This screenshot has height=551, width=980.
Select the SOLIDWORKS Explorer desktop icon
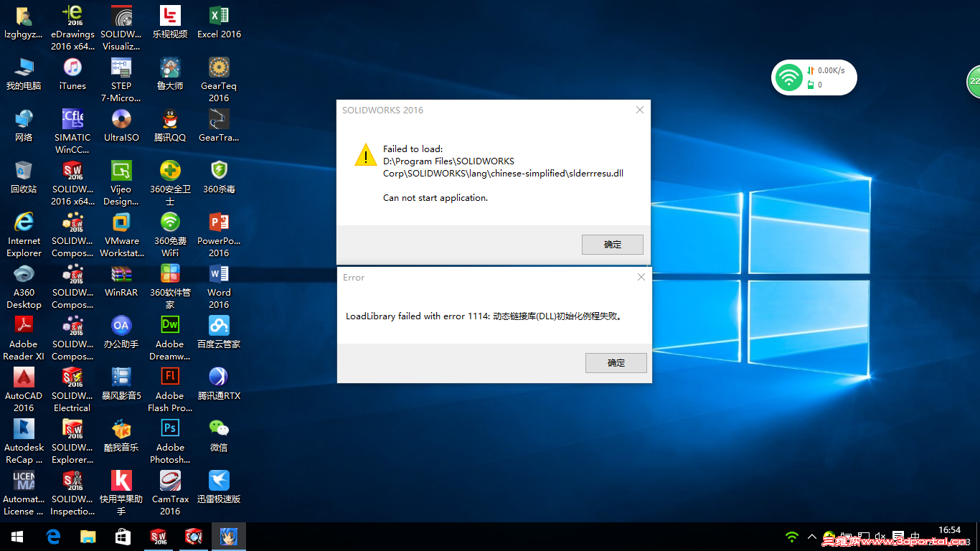(72, 441)
